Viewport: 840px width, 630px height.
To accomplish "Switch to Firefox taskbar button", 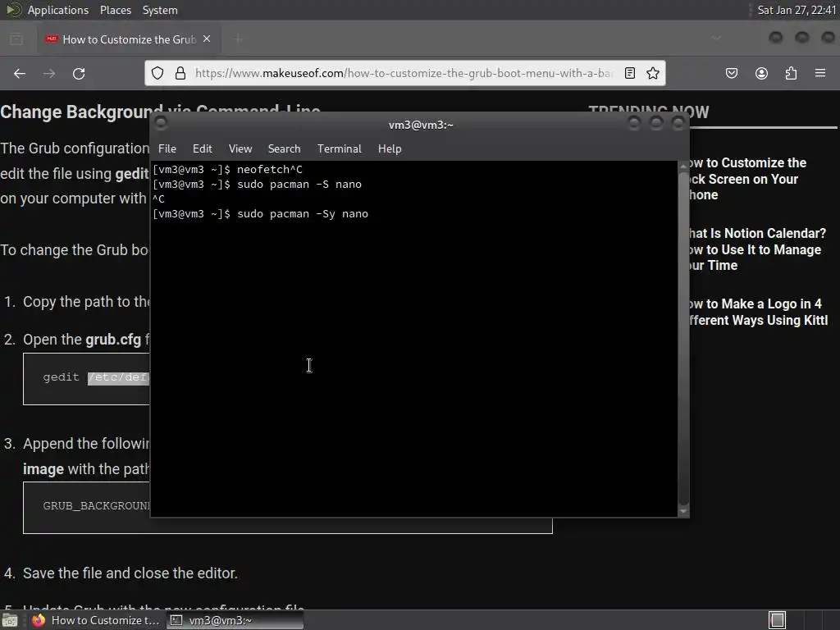I will tap(96, 620).
